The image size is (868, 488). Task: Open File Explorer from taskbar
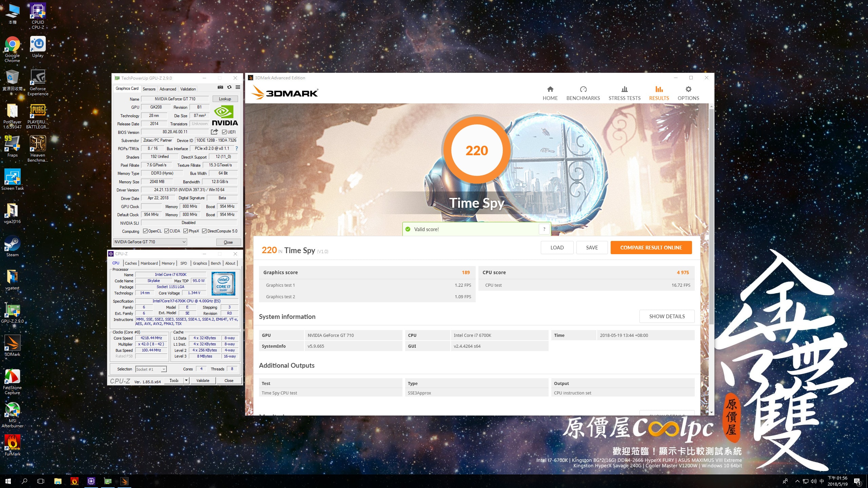pos(58,481)
